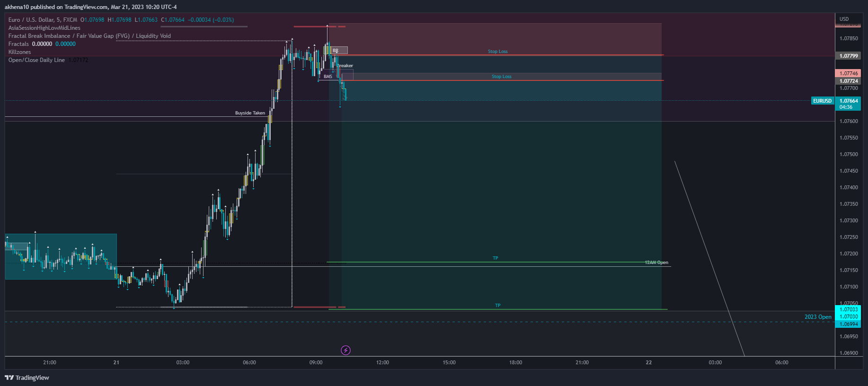Click the EURUSD tag on the price axis

(823, 101)
